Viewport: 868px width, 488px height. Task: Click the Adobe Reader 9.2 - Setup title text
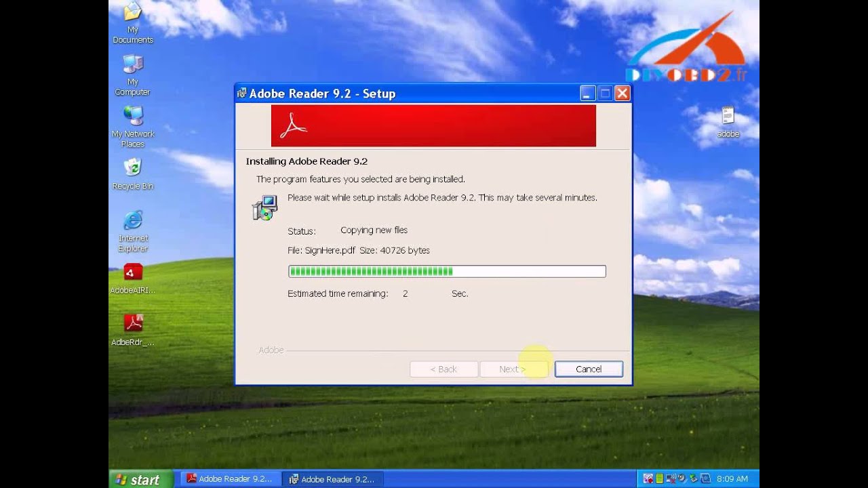coord(322,94)
